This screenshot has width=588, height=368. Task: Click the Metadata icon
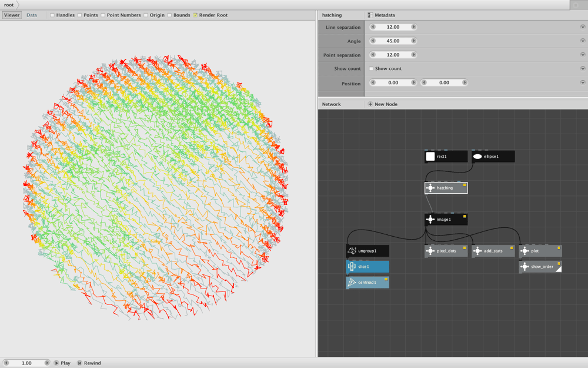(370, 15)
